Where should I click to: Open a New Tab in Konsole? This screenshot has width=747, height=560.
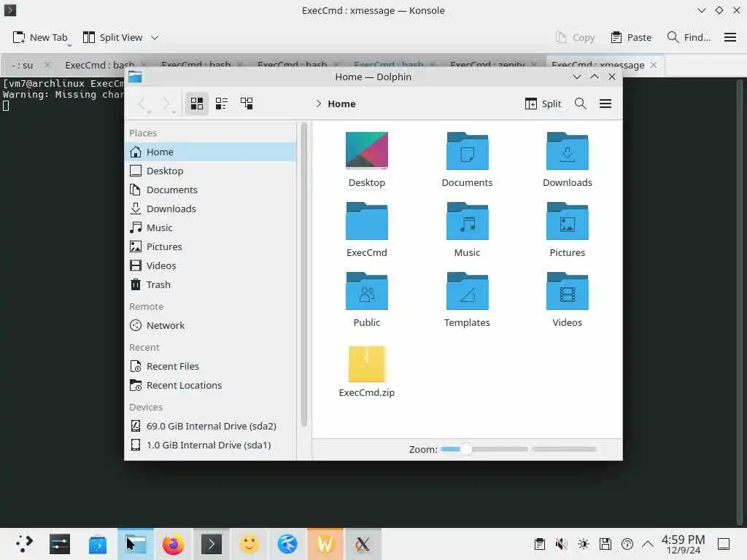point(39,37)
